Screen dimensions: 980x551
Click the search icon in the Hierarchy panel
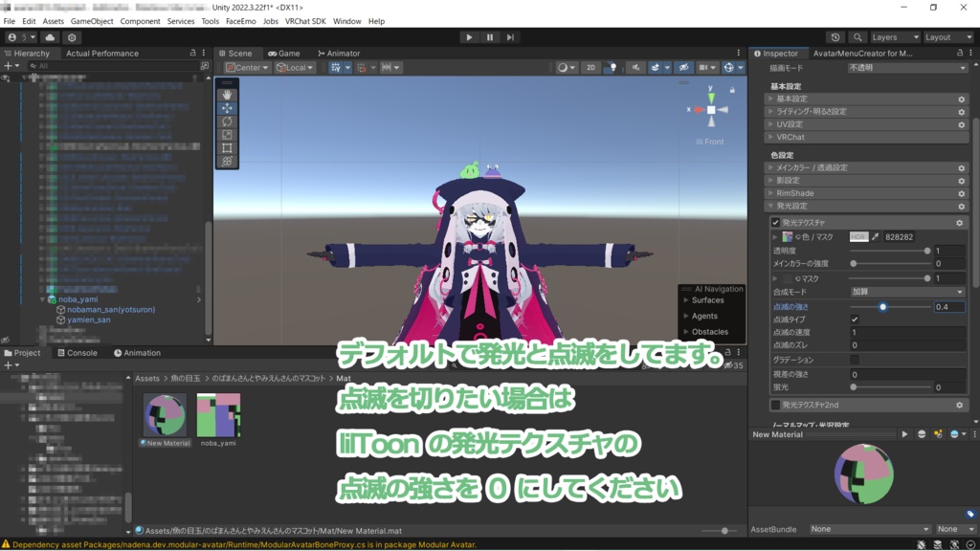coord(33,65)
